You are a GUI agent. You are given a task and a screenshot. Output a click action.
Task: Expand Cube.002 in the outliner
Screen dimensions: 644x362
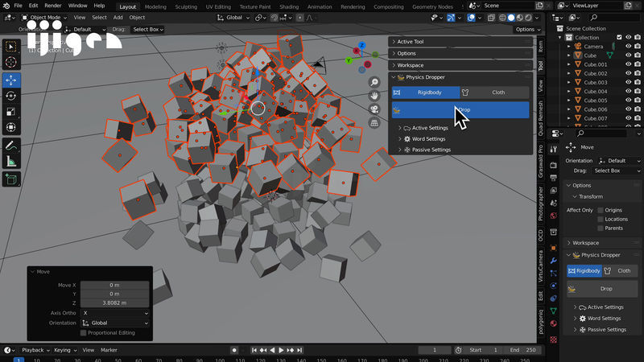569,73
